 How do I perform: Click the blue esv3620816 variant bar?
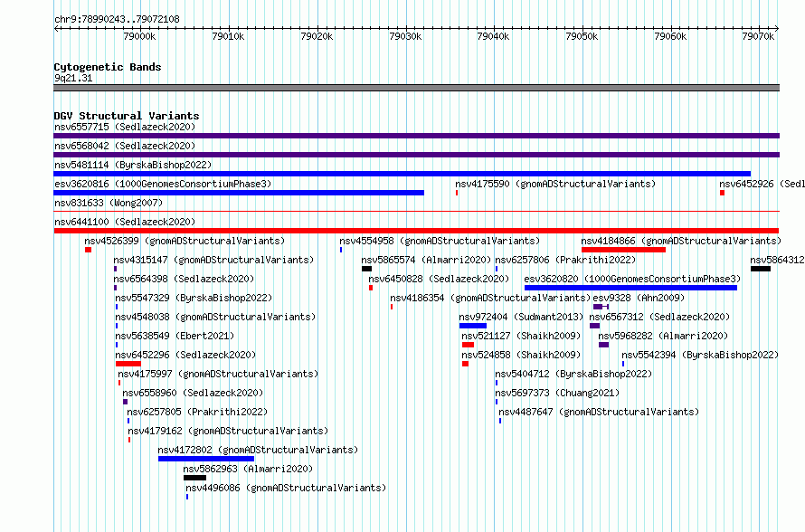point(239,193)
